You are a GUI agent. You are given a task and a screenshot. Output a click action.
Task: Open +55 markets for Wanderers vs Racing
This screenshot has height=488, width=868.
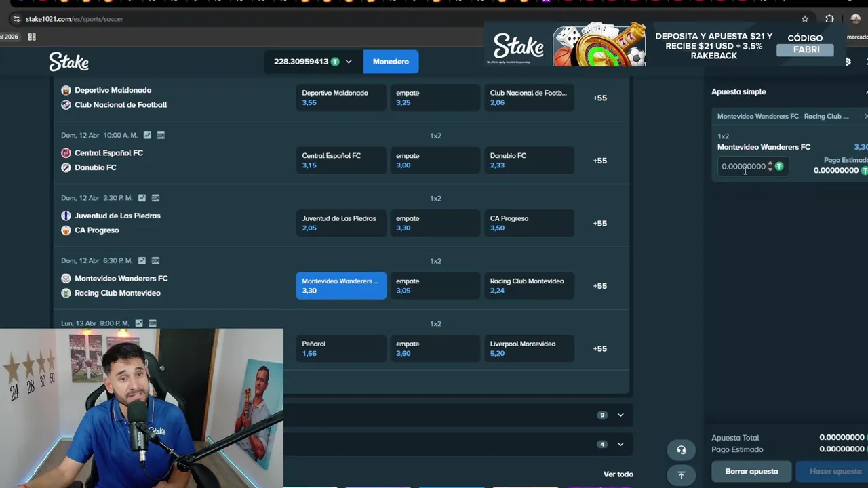point(600,286)
